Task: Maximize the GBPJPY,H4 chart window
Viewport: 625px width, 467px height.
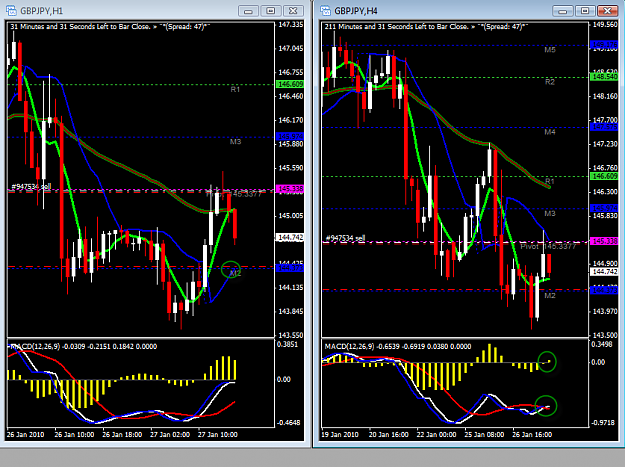Action: [x=585, y=11]
